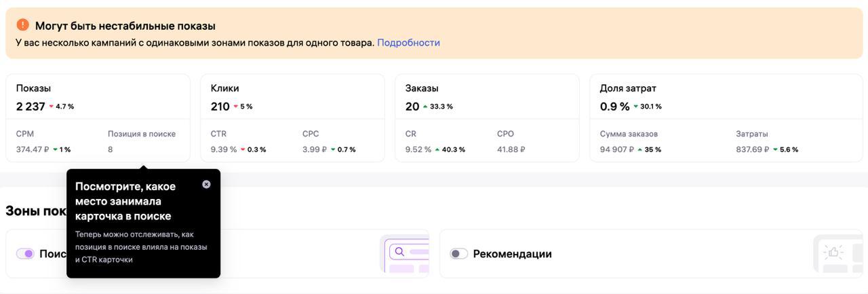Click the Позиция в поиске label
Image resolution: width=868 pixels, height=294 pixels.
(x=142, y=134)
